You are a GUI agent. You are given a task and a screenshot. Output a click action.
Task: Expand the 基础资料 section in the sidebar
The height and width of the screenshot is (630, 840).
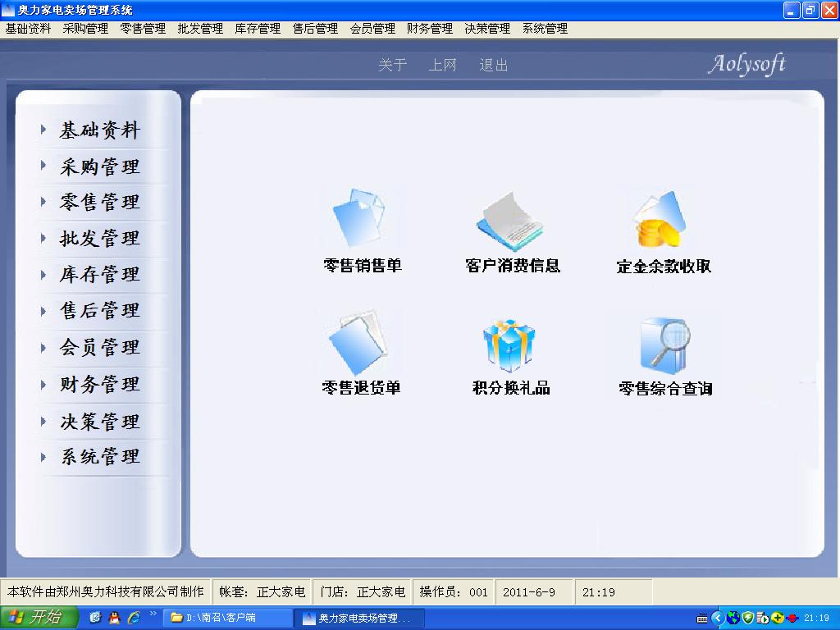(98, 129)
